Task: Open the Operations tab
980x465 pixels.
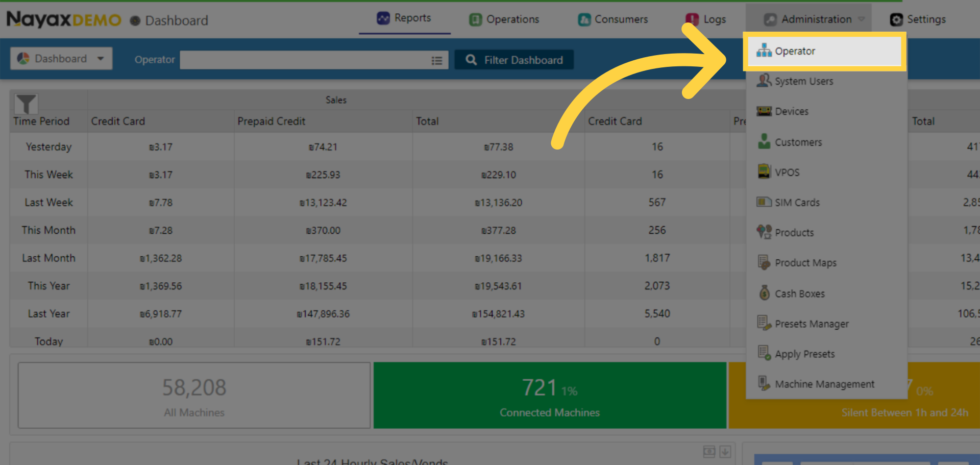Action: point(504,19)
